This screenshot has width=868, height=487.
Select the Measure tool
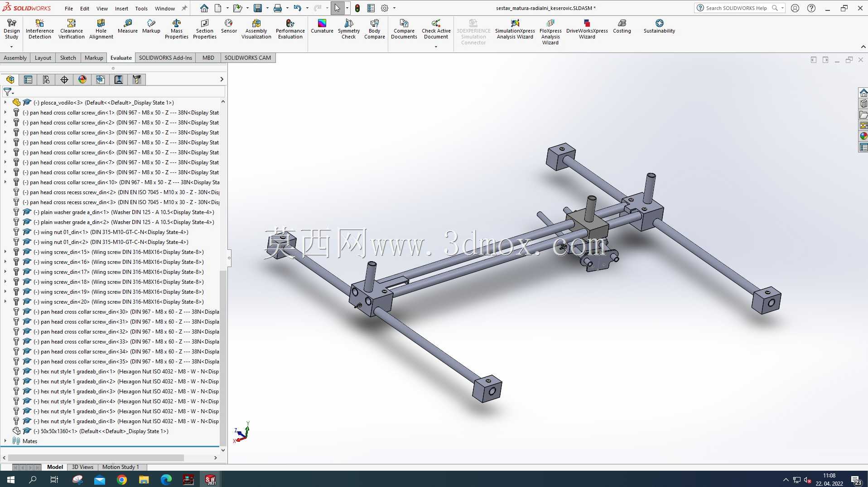coord(128,26)
